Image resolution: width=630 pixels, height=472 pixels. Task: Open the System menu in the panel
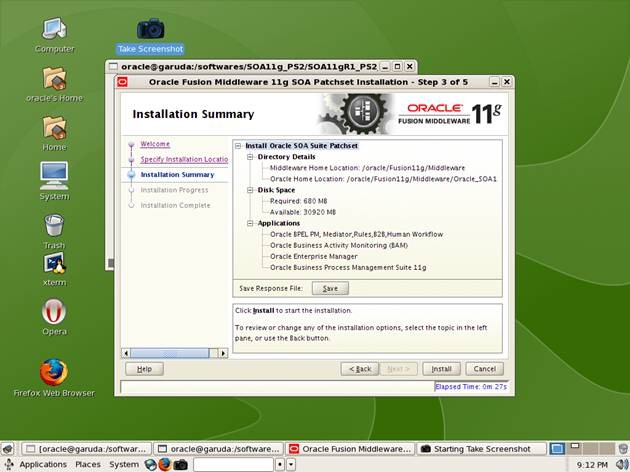pyautogui.click(x=124, y=465)
